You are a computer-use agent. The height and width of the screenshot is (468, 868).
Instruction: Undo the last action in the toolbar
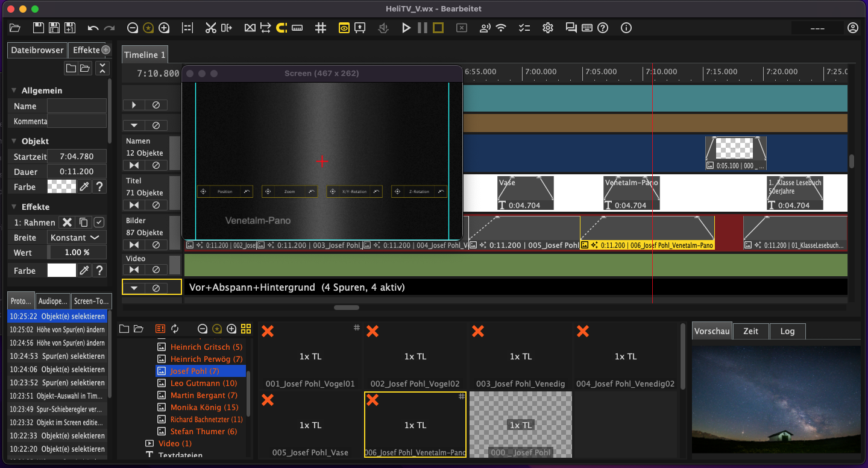coord(93,28)
